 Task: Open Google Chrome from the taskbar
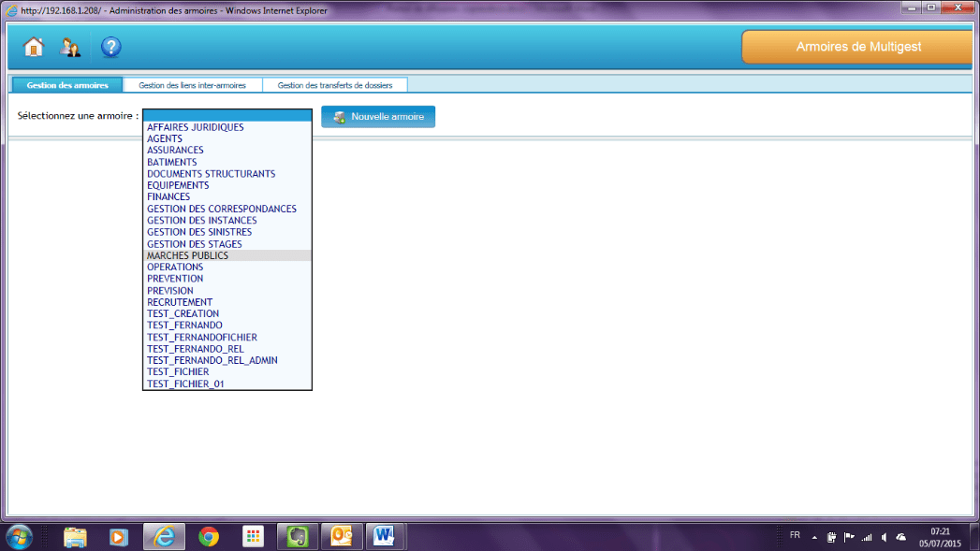209,536
